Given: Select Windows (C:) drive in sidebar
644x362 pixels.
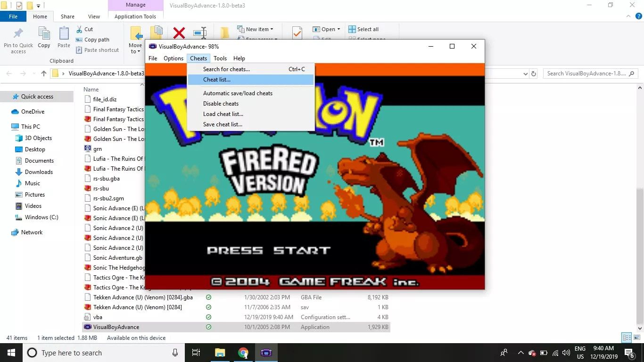Looking at the screenshot, I should pyautogui.click(x=41, y=217).
